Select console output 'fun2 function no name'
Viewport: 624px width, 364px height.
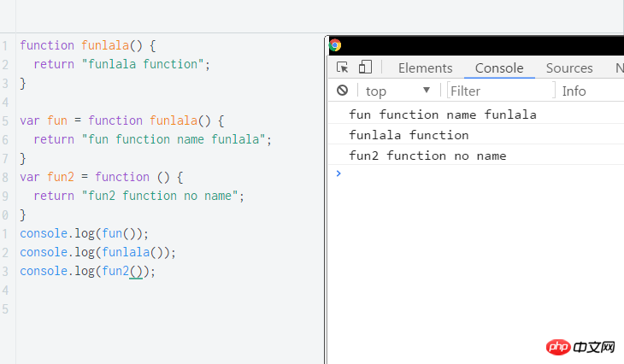pyautogui.click(x=427, y=156)
